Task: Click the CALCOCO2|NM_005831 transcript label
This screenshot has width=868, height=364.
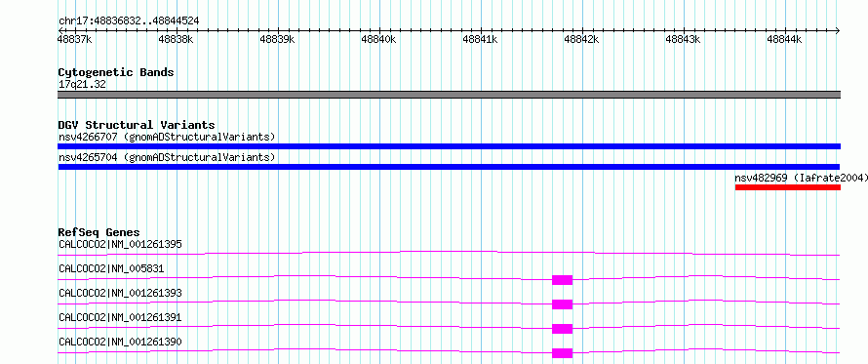Action: coord(111,268)
